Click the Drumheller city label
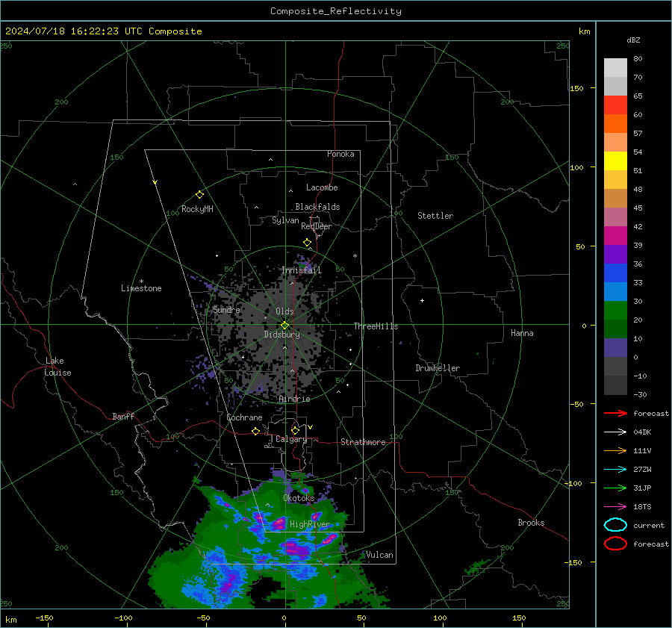The width and height of the screenshot is (672, 628). point(438,368)
